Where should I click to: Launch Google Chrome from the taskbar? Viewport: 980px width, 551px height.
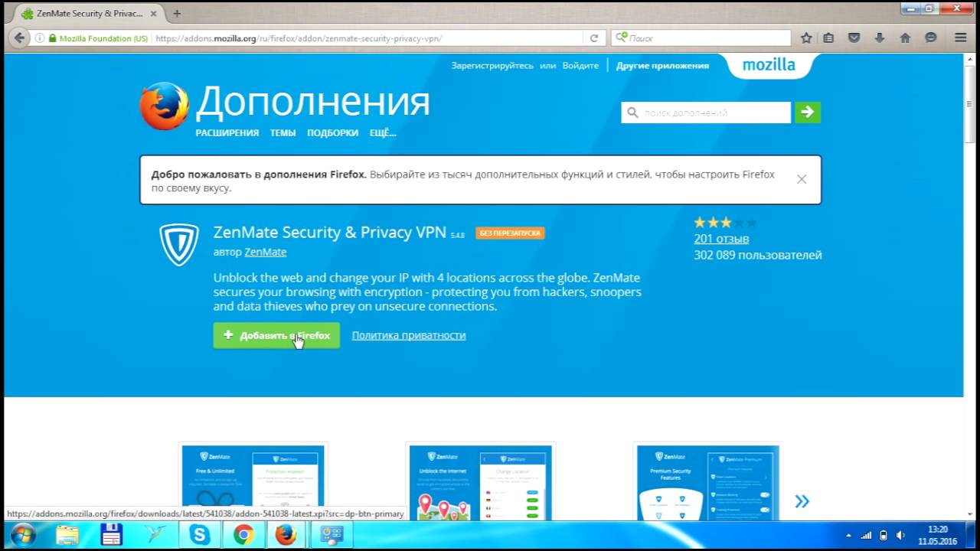pos(243,534)
